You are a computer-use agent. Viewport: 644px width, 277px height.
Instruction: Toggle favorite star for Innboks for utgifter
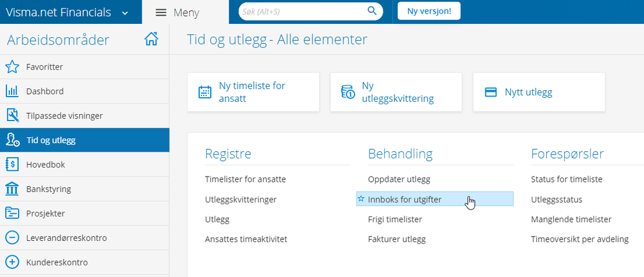(x=361, y=200)
